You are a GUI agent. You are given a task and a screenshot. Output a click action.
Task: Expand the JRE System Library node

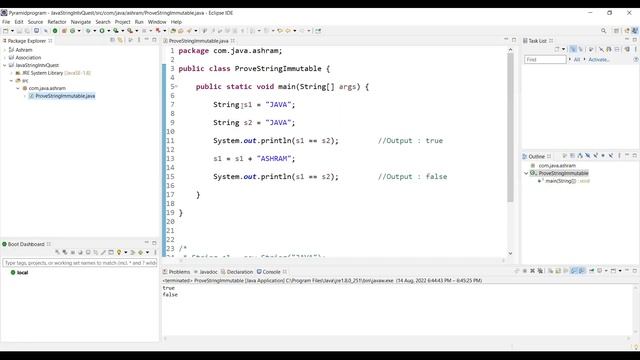click(x=11, y=73)
